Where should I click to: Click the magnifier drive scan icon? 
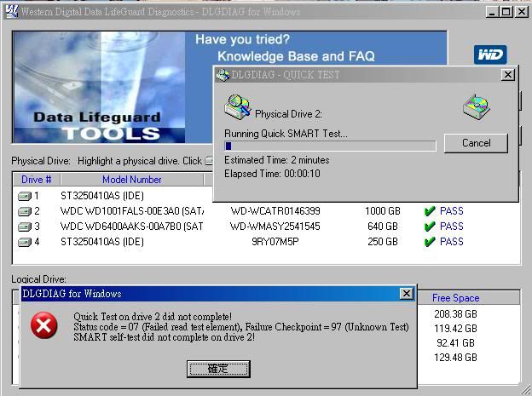coord(238,107)
